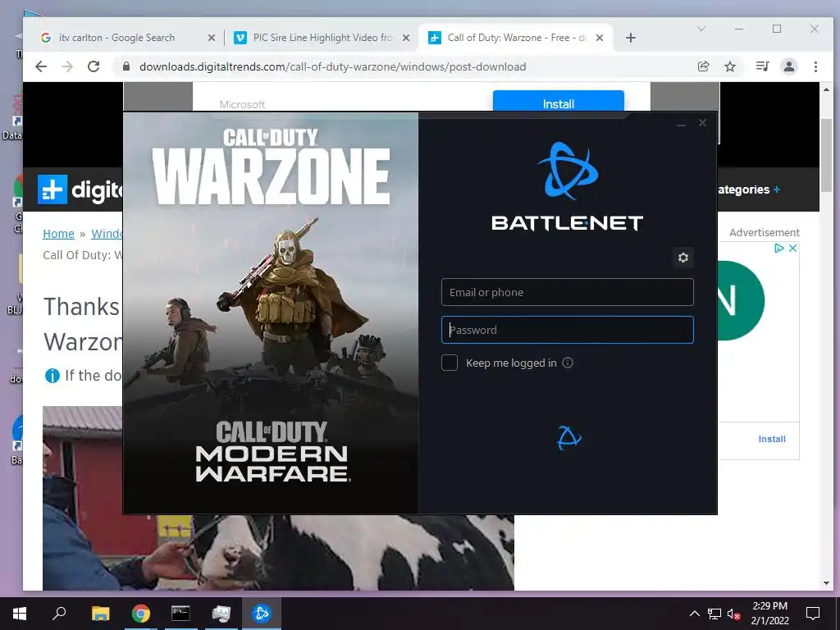
Task: Enable Keep me logged in checkbox
Action: click(450, 363)
